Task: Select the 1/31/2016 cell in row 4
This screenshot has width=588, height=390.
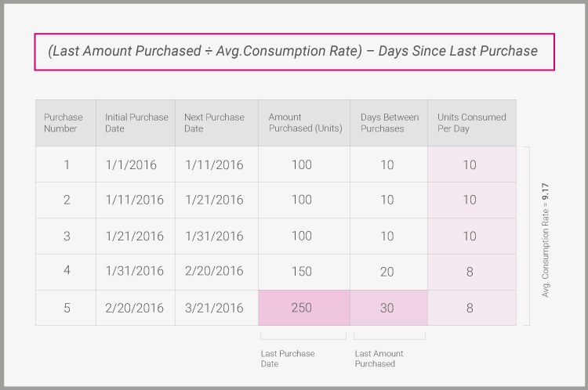Action: click(x=134, y=272)
